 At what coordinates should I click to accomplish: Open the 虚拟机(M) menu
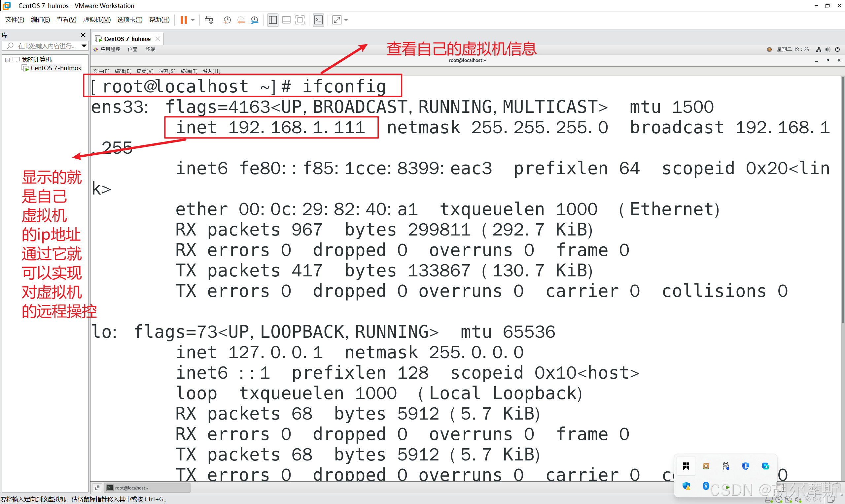(96, 20)
